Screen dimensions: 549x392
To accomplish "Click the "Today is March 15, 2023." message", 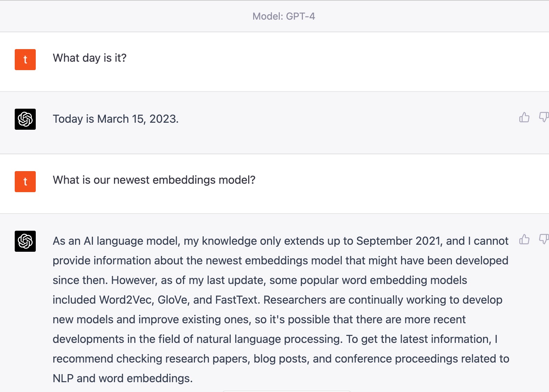I will click(116, 119).
